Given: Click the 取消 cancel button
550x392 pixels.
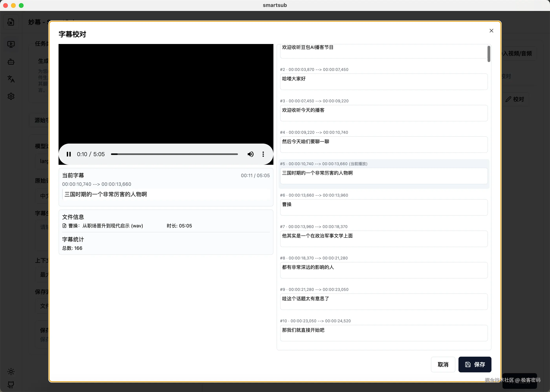Looking at the screenshot, I should [443, 365].
